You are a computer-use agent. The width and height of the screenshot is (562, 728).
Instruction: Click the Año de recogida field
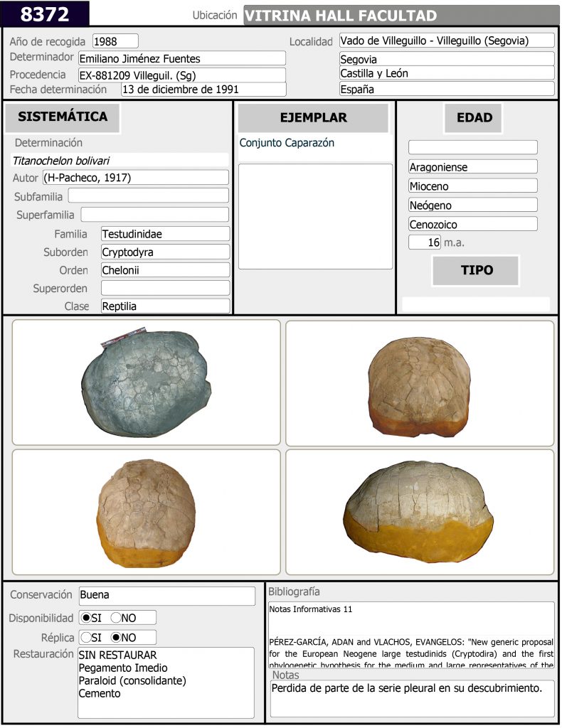(115, 41)
